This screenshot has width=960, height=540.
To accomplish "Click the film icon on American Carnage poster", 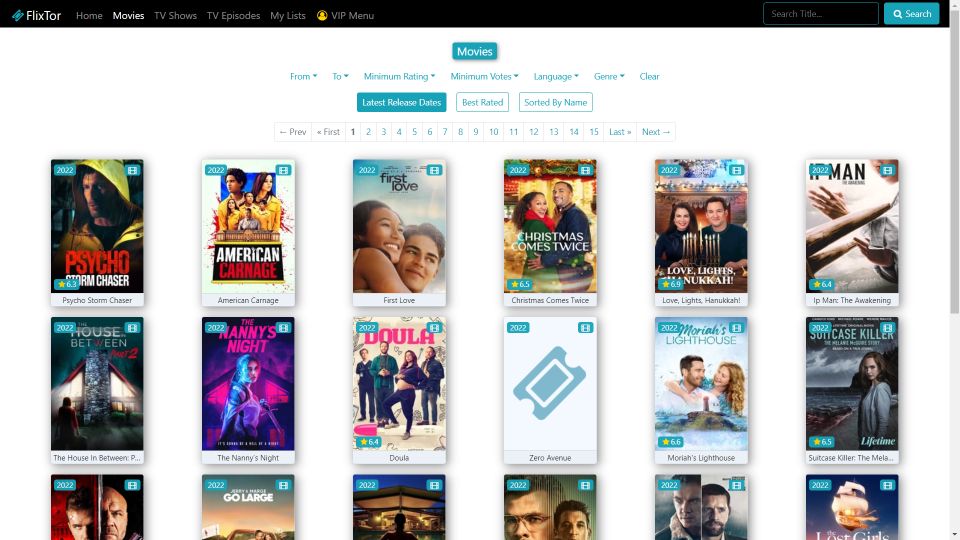I will click(283, 170).
